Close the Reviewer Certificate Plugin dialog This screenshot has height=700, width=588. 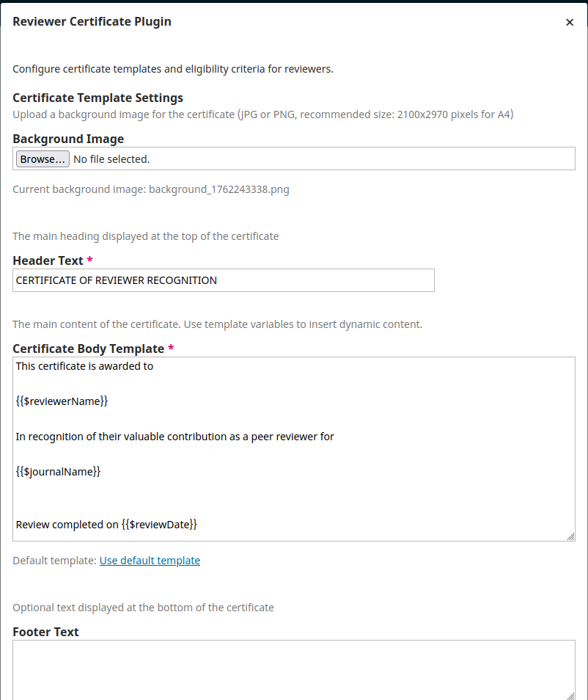[570, 23]
